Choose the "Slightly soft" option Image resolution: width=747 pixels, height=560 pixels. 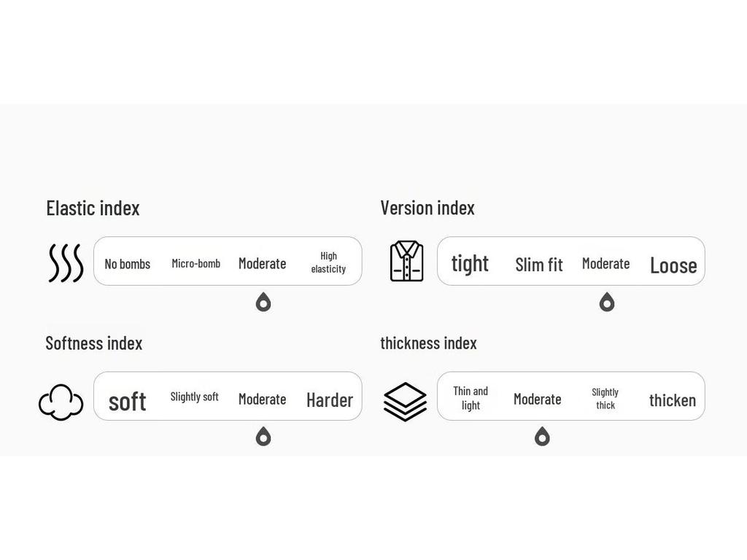[194, 397]
